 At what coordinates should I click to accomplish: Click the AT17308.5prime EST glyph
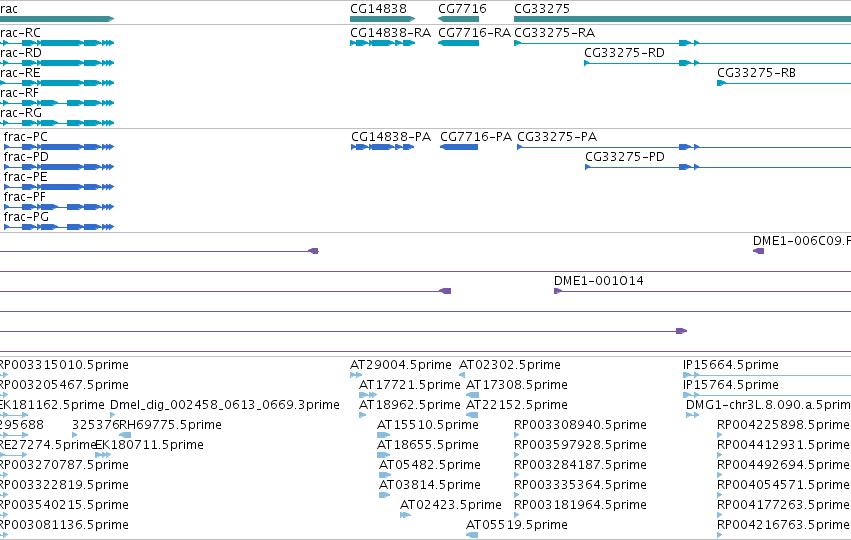tap(472, 395)
